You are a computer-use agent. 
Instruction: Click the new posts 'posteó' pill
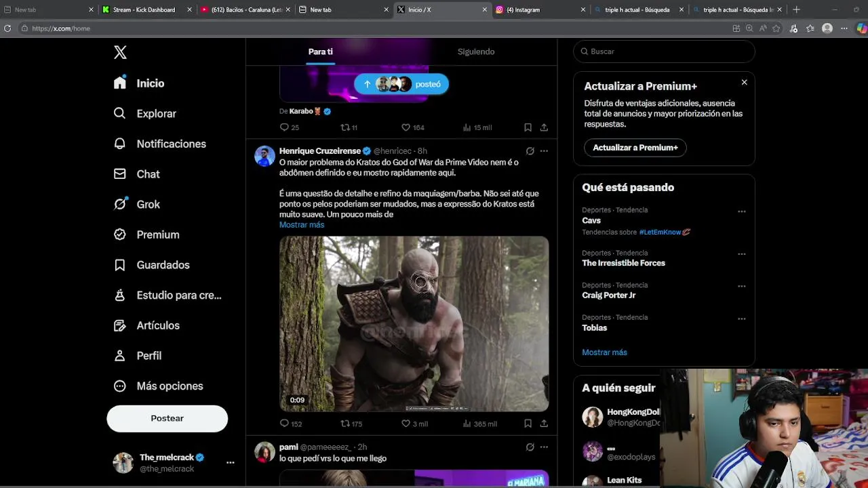tap(401, 84)
